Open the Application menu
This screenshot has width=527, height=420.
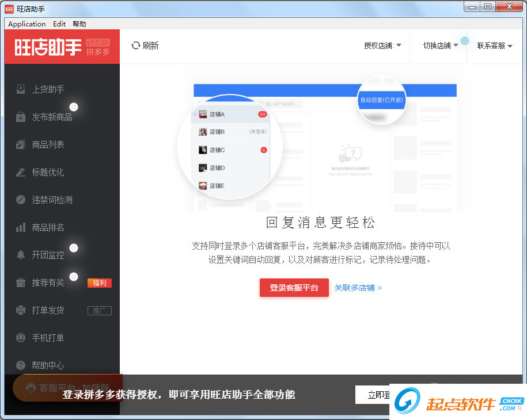click(26, 24)
